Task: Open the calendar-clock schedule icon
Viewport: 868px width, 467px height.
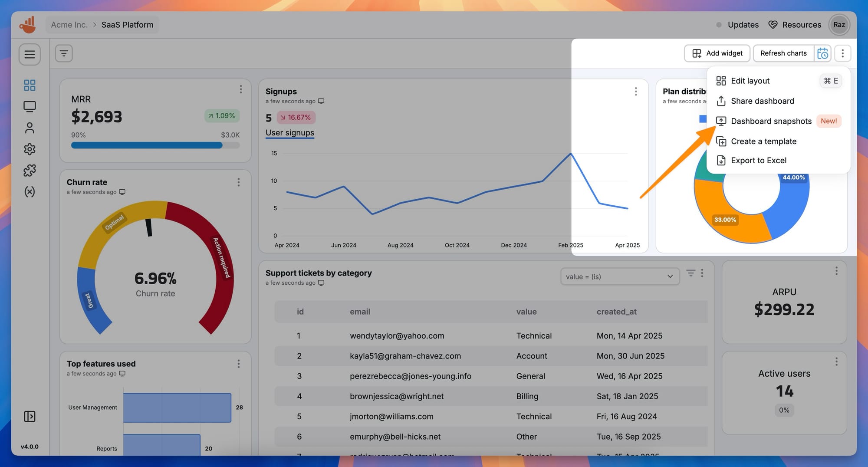Action: (x=822, y=53)
